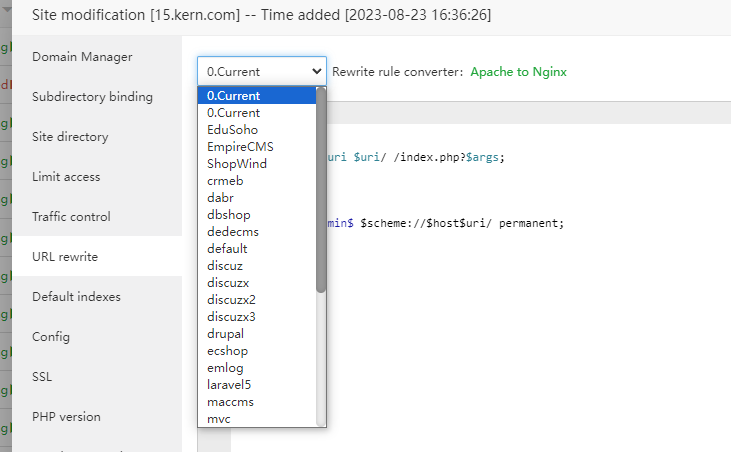
Task: Open the Domain Manager tab
Action: click(x=82, y=57)
